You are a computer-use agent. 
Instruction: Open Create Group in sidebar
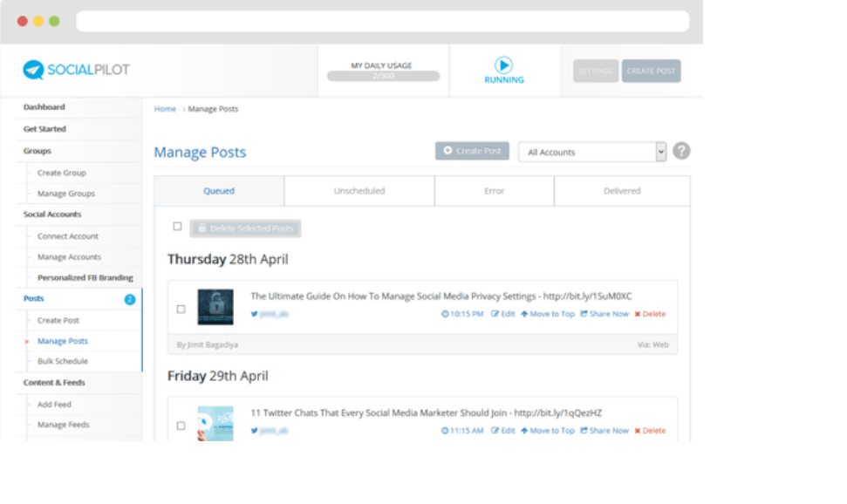point(62,173)
